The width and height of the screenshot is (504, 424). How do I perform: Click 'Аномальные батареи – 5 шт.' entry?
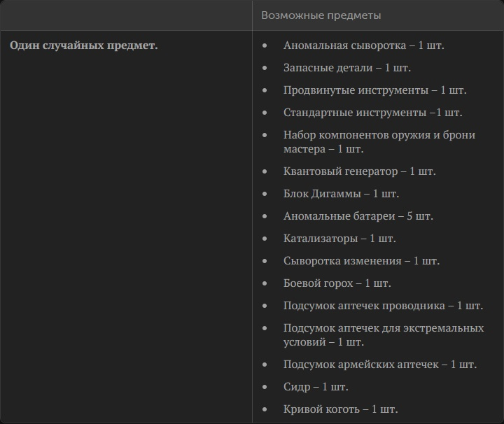358,216
